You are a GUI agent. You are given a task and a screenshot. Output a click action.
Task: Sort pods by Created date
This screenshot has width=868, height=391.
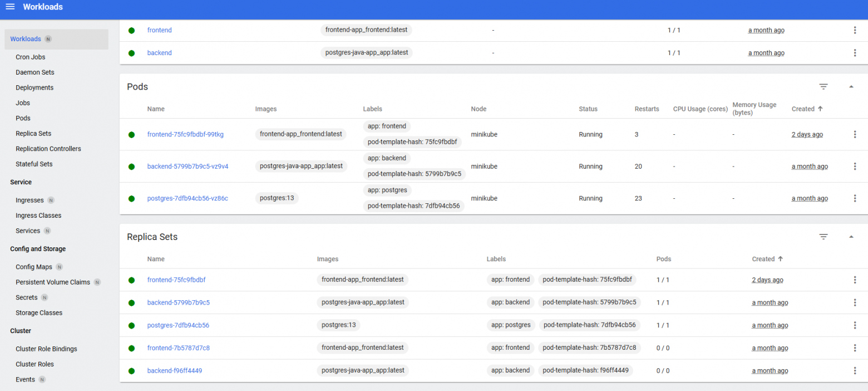(x=807, y=109)
